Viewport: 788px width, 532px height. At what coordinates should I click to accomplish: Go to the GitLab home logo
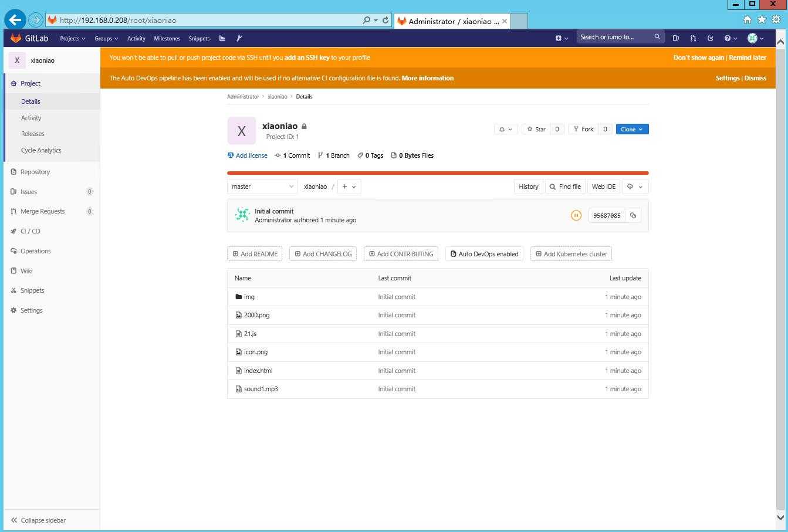pyautogui.click(x=29, y=38)
